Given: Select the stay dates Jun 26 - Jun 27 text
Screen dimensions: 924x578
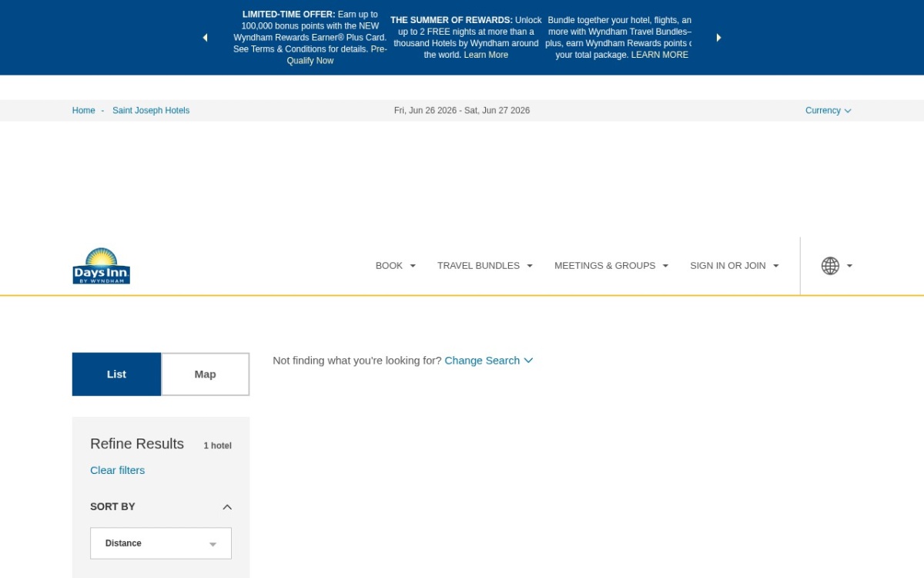Looking at the screenshot, I should 462,110.
